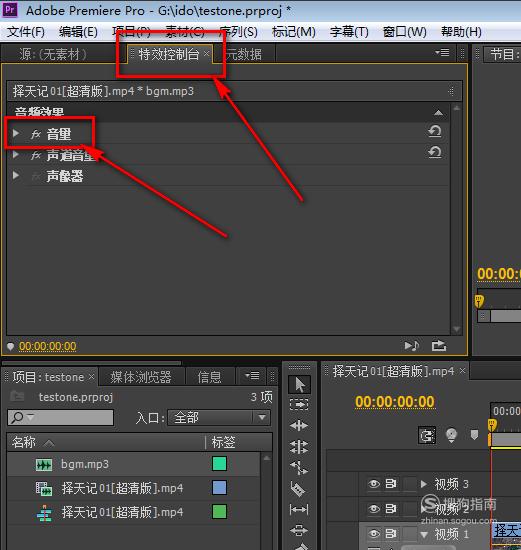Select the Rolling Edit tool
Image resolution: width=521 pixels, height=550 pixels.
(299, 447)
